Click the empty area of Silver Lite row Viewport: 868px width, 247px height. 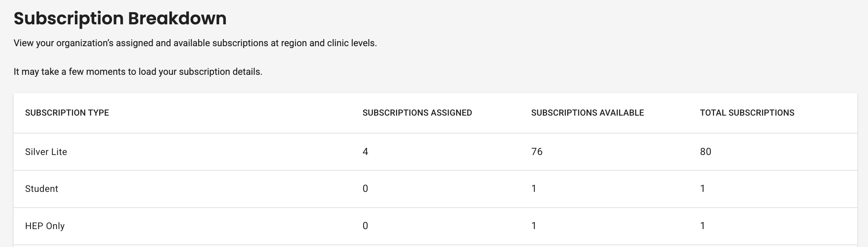[215, 152]
